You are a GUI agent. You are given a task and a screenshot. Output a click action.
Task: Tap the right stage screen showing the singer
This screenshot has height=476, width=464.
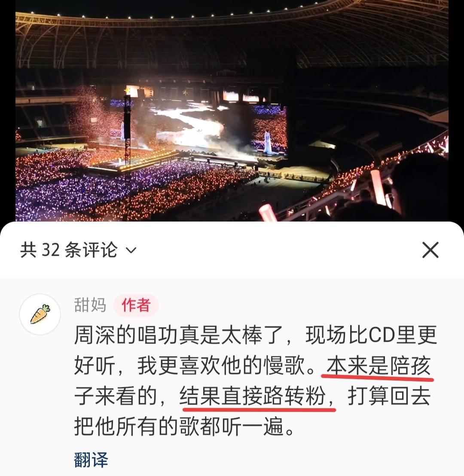pos(269,131)
